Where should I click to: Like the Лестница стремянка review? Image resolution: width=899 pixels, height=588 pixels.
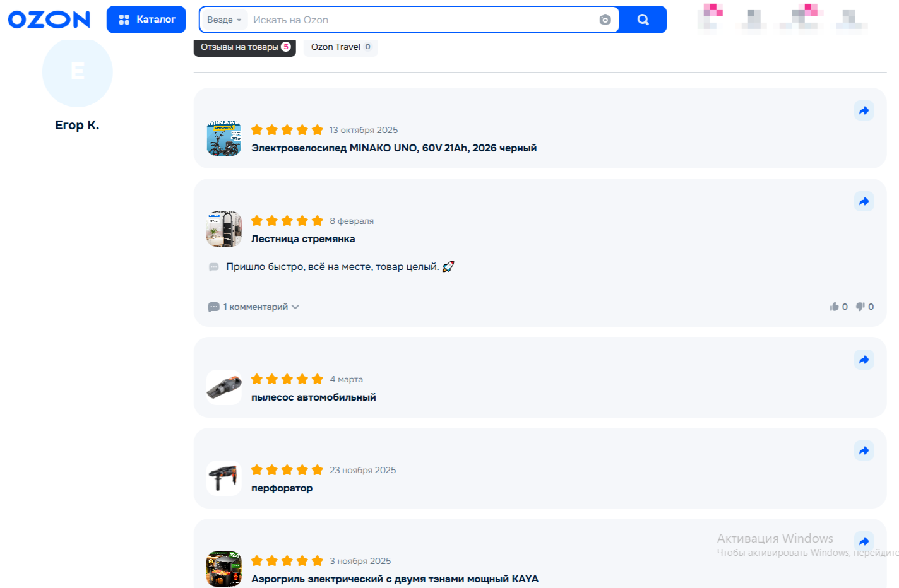(x=838, y=307)
